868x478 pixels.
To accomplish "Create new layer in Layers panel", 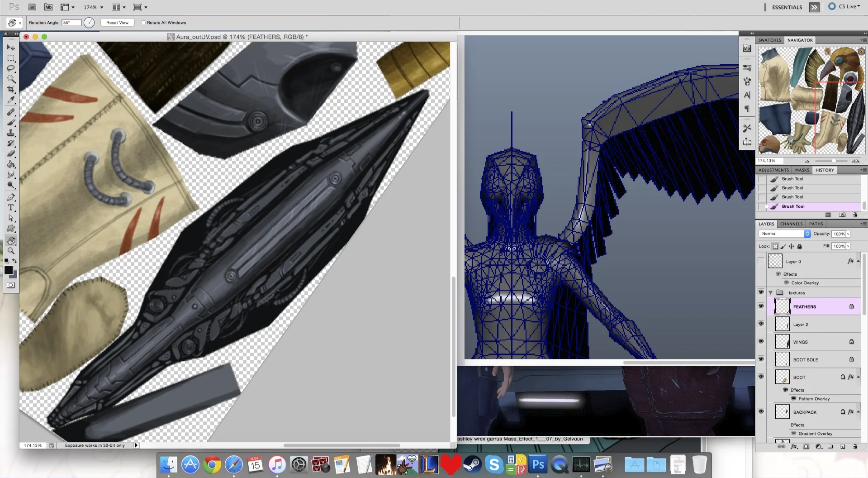I will (843, 446).
